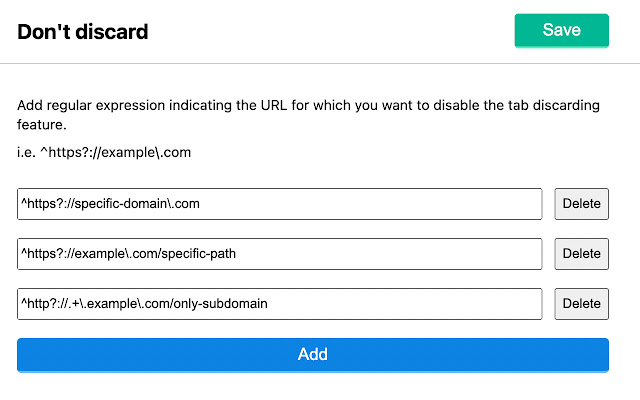Focus the specific-domain\.com regex field
This screenshot has width=640, height=400.
(x=279, y=204)
